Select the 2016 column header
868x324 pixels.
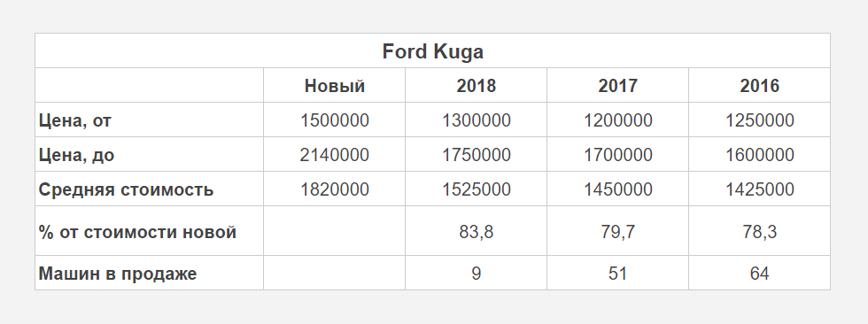[760, 86]
